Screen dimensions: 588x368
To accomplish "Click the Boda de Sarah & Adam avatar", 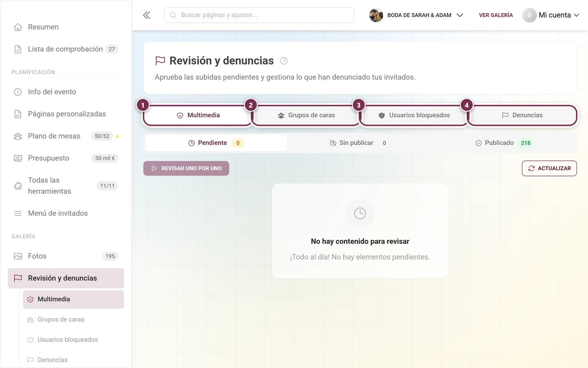I will click(376, 15).
